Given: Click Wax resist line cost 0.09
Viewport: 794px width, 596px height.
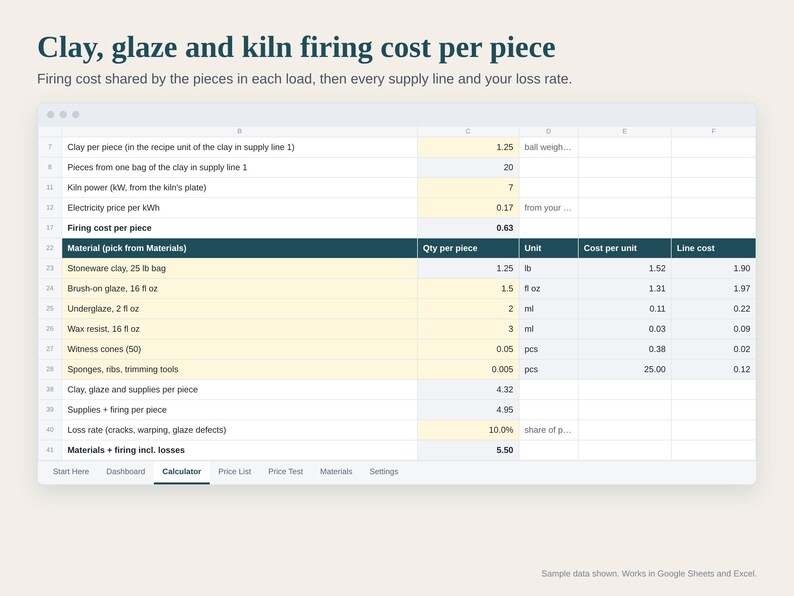Looking at the screenshot, I should click(713, 329).
